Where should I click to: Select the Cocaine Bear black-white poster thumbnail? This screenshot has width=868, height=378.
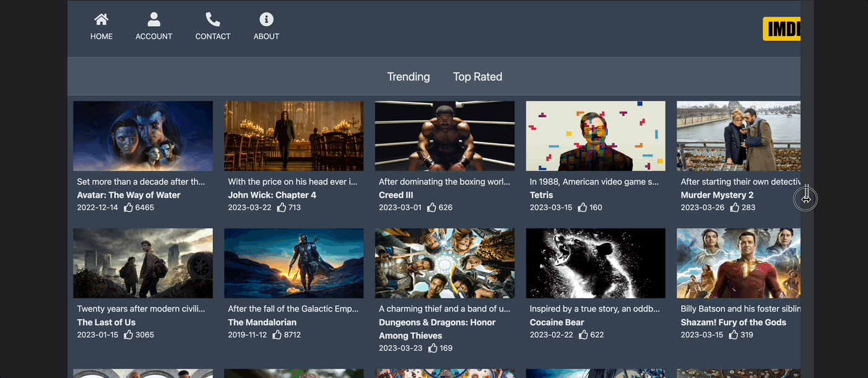tap(596, 263)
